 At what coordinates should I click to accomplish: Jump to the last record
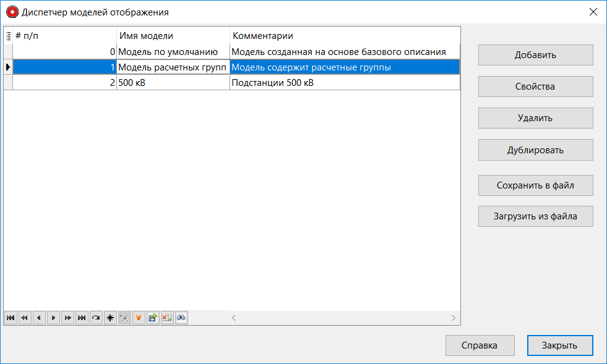tap(82, 318)
